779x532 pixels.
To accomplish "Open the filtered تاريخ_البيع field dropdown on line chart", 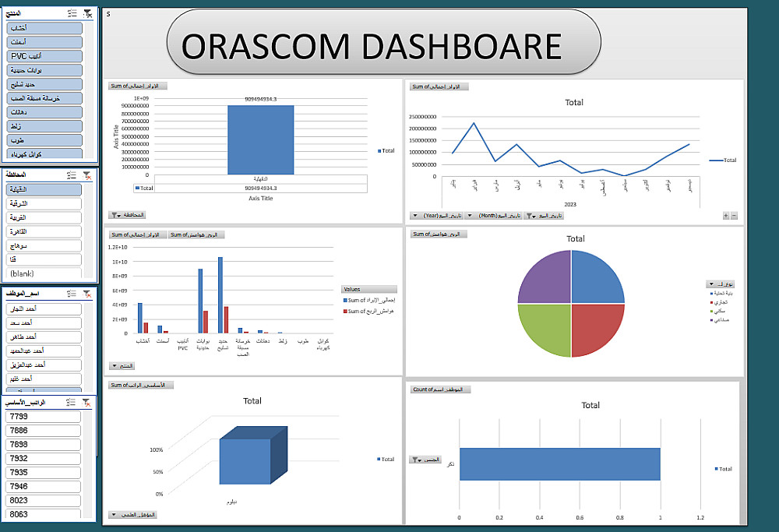I will (x=545, y=216).
